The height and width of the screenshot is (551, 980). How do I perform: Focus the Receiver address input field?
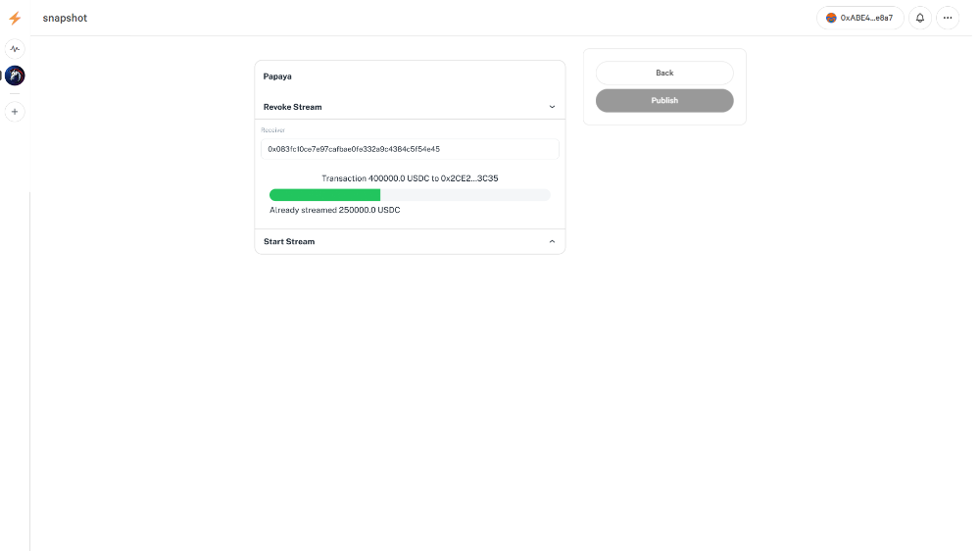(x=410, y=149)
